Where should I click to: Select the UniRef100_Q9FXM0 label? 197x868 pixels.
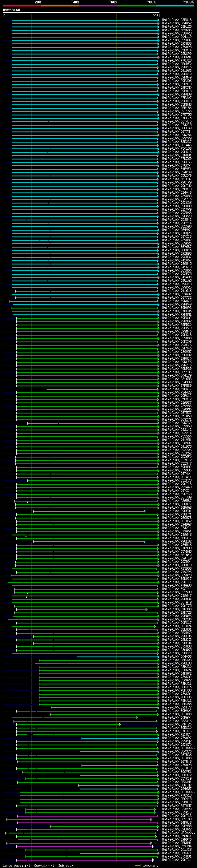click(176, 87)
